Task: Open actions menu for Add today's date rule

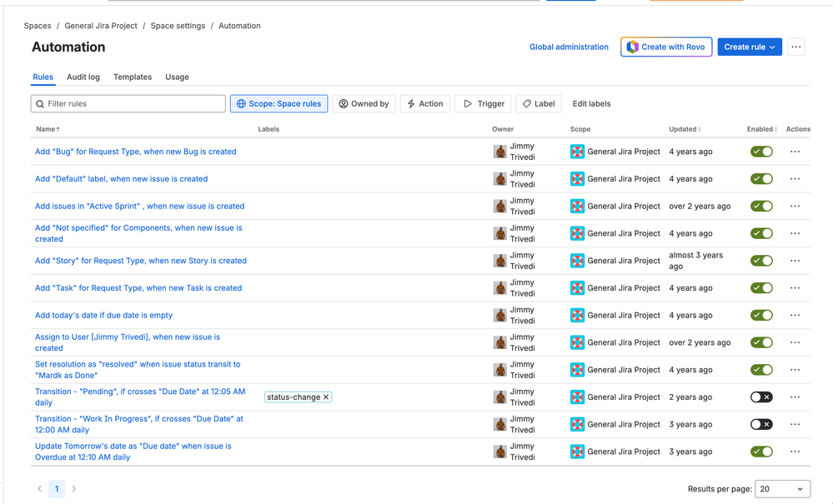Action: tap(795, 315)
